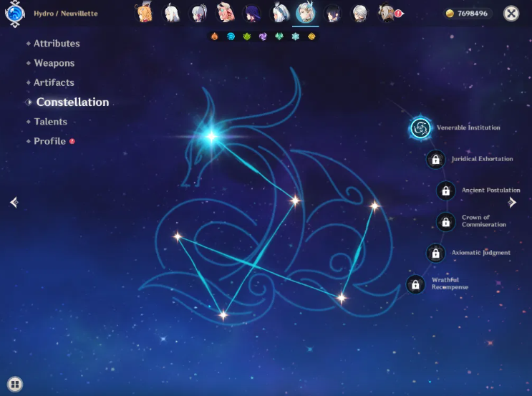Click the locked Juridical Exhortation icon
532x396 pixels.
[x=435, y=160]
